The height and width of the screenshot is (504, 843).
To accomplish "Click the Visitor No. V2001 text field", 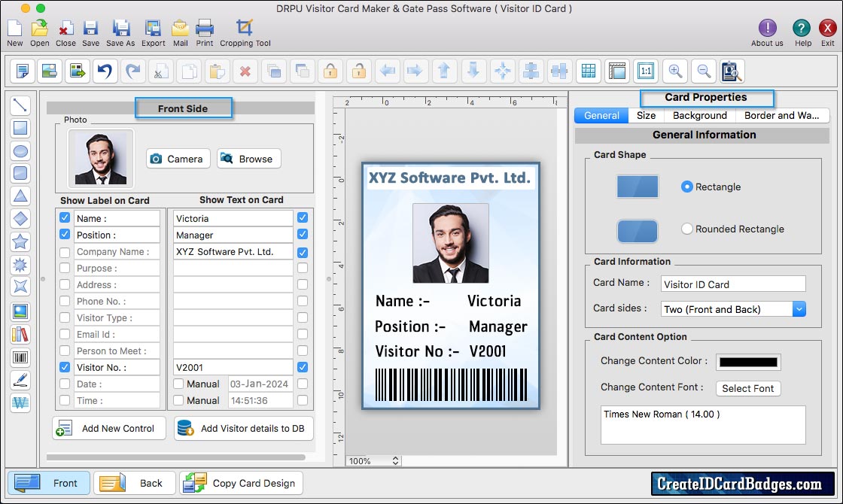I will coord(233,368).
